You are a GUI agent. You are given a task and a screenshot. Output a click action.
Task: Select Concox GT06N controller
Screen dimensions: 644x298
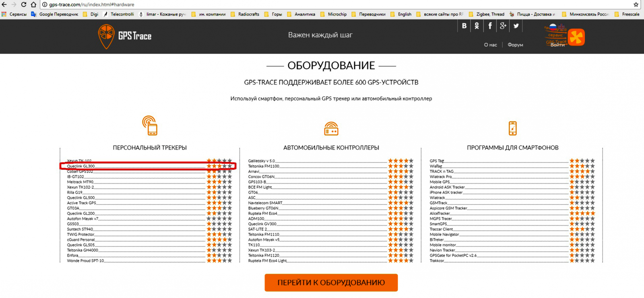pyautogui.click(x=331, y=177)
